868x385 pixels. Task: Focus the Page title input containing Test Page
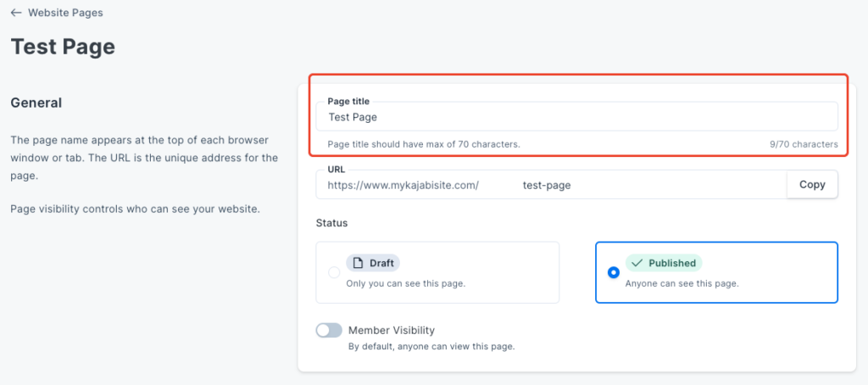click(576, 117)
